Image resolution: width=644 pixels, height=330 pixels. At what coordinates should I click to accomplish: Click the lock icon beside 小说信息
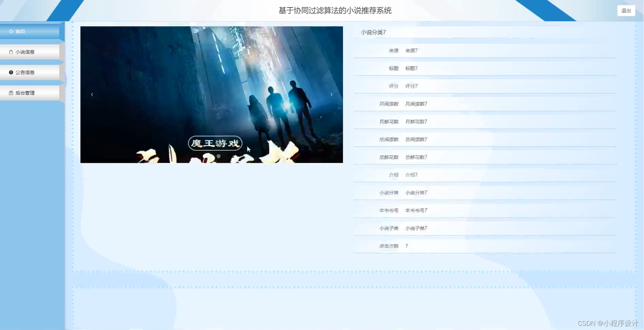point(11,52)
